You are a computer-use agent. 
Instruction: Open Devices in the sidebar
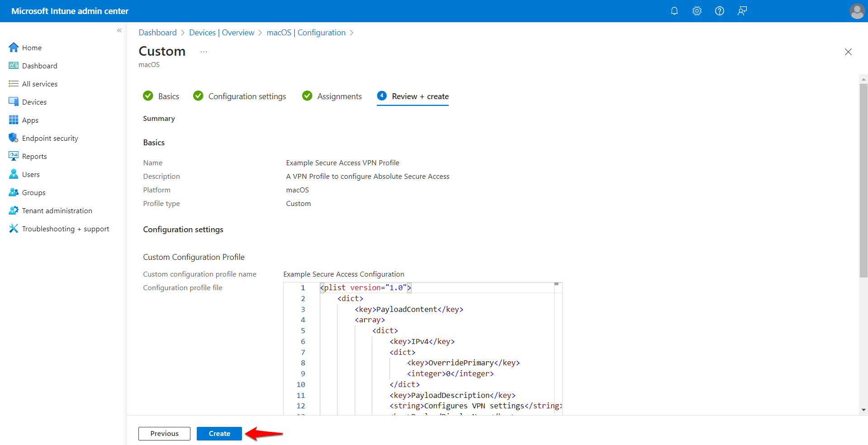pos(28,102)
